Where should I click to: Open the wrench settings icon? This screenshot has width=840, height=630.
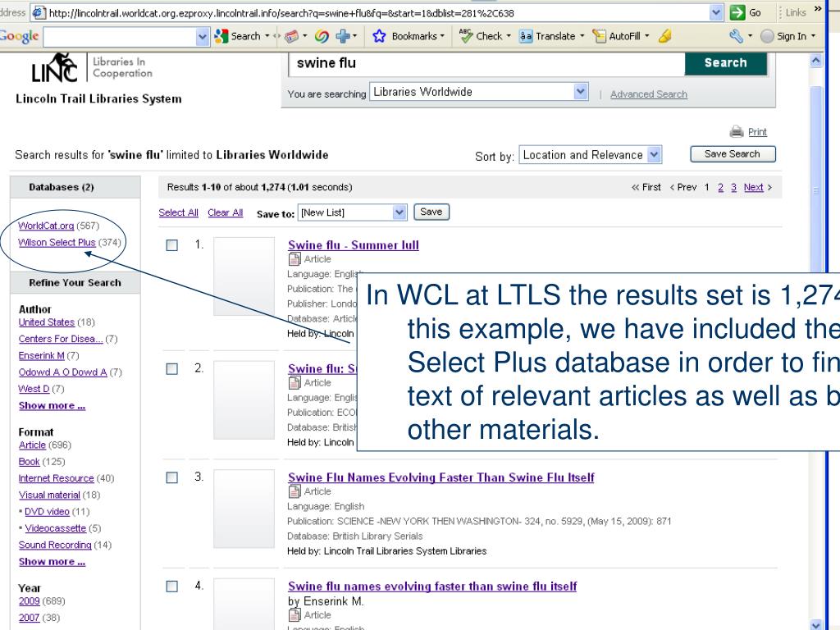(x=736, y=36)
